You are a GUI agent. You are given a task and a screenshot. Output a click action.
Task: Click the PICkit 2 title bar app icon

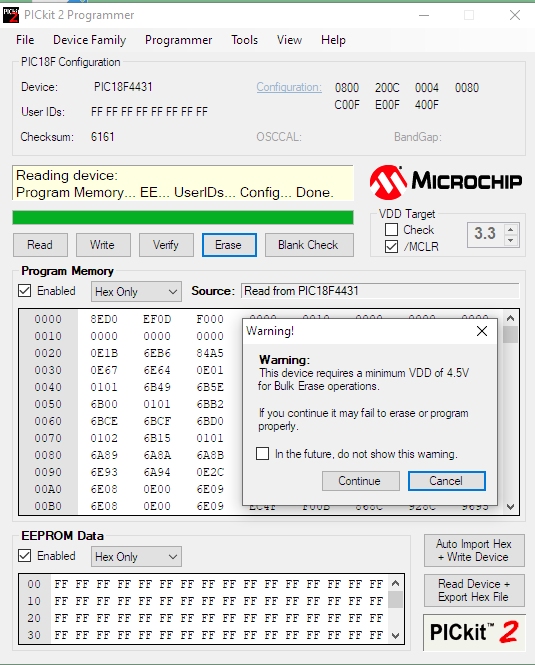click(x=11, y=15)
